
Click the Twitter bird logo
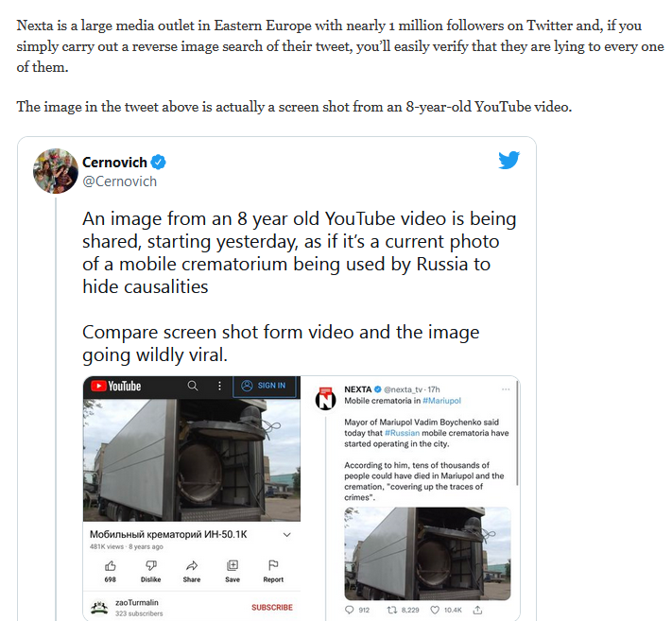508,161
